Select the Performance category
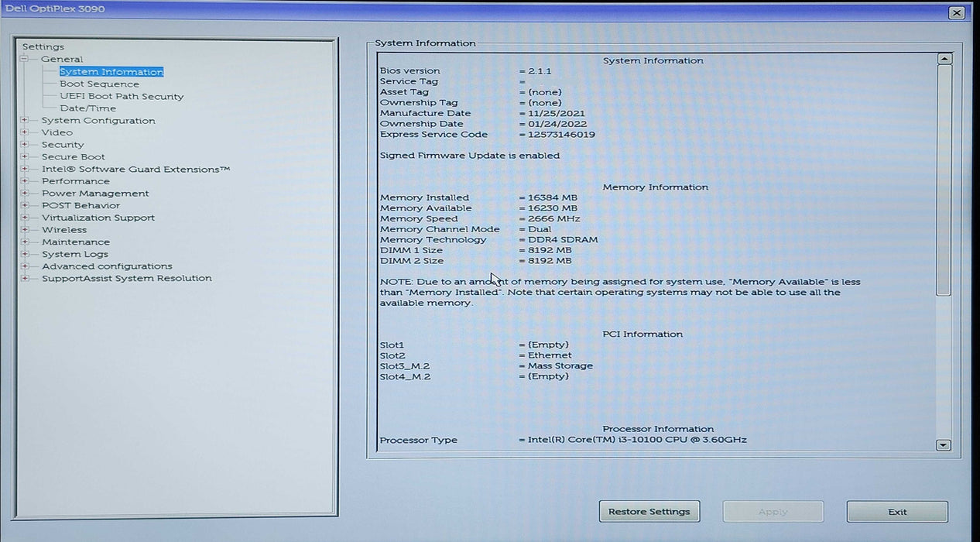Image resolution: width=980 pixels, height=542 pixels. click(76, 181)
